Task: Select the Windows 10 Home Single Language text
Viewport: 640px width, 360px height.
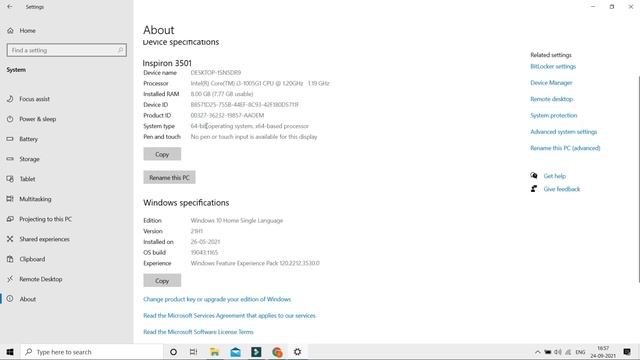Action: pos(237,220)
